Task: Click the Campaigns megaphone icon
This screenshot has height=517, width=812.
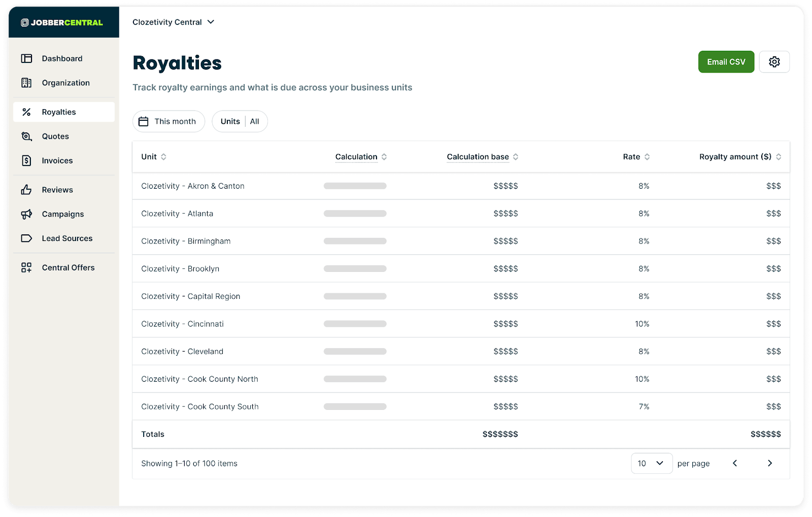Action: pos(27,214)
